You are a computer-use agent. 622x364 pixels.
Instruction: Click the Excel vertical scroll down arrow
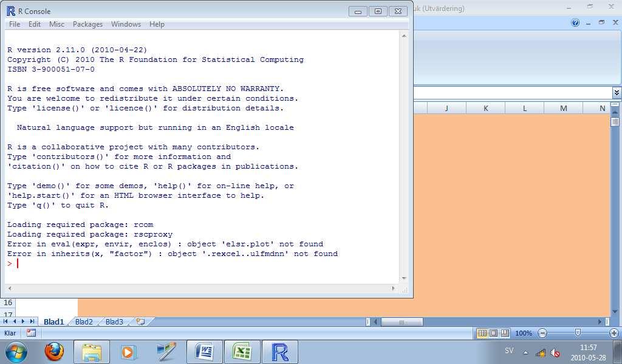pyautogui.click(x=615, y=312)
